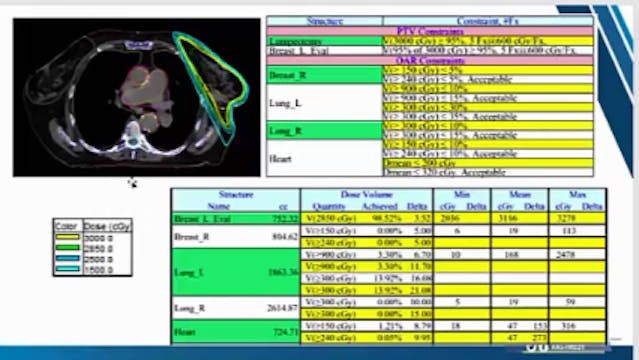Click Breast_R 'V(≥150 cGy) < 5%' constraint

point(487,70)
